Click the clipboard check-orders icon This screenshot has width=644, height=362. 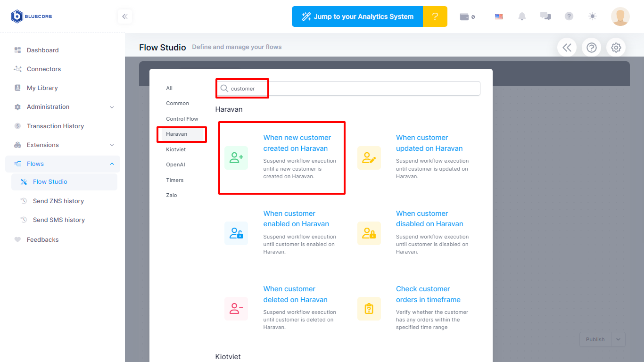click(x=369, y=309)
